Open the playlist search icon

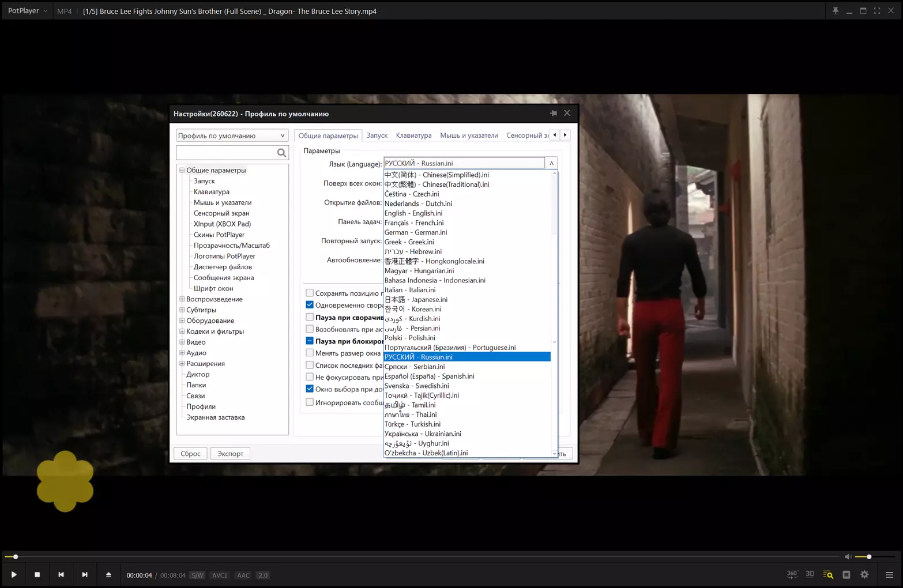(x=828, y=575)
